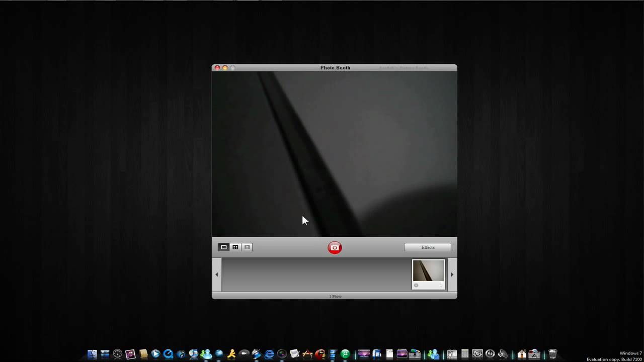Open the blue globe dock icon
This screenshot has width=644, height=362.
219,354
